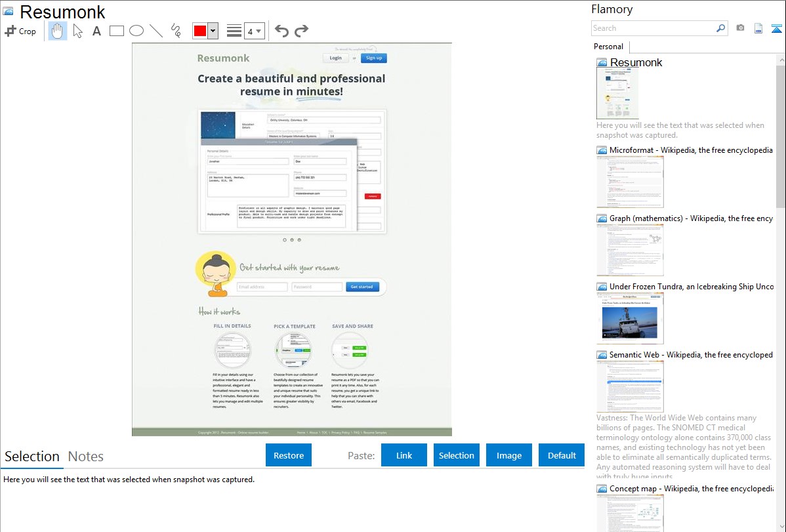Screen dimensions: 786x532
Task: Click Semantic Web - Wikipedia title
Action: [691, 354]
